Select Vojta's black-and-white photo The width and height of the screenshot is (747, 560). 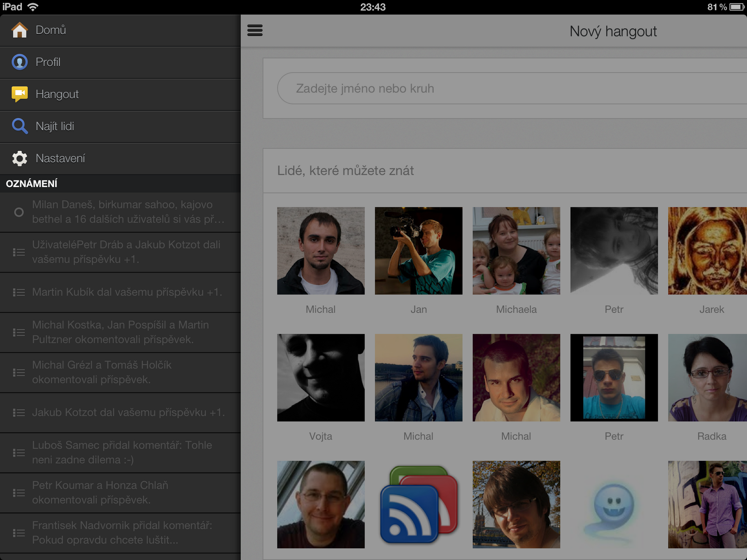(x=321, y=378)
